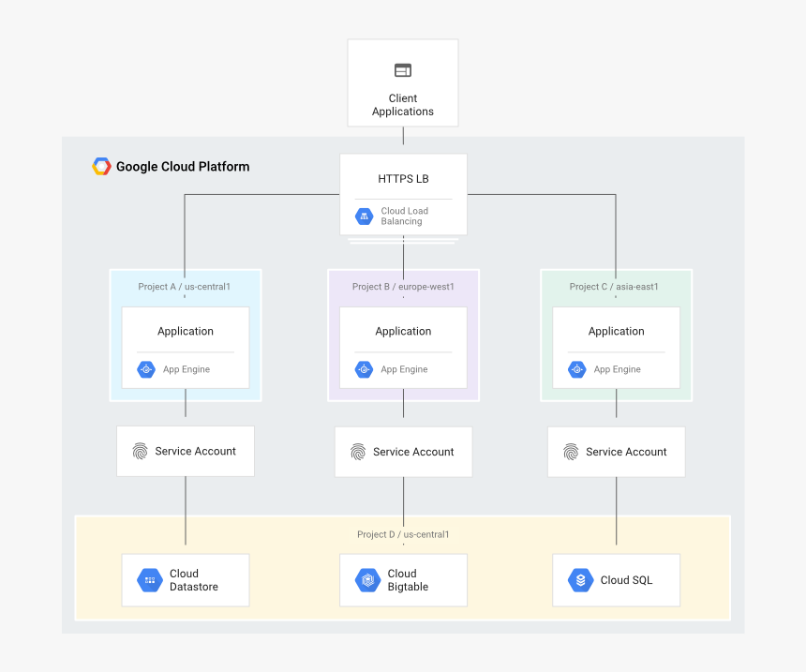Image resolution: width=806 pixels, height=672 pixels.
Task: Select the Project A / us-central1 label
Action: pos(184,287)
